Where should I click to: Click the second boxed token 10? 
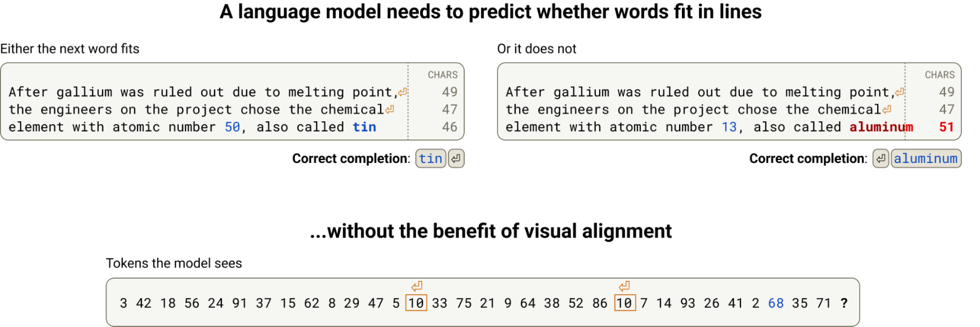[625, 303]
